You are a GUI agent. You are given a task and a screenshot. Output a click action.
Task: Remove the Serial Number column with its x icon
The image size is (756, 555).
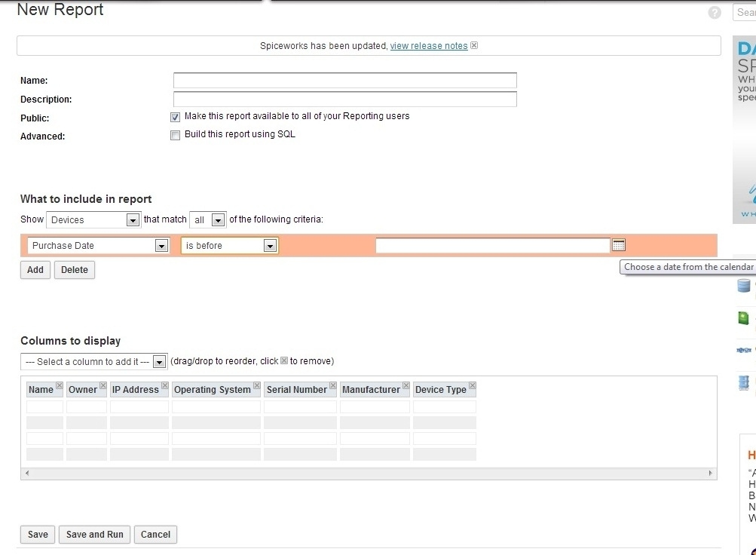pyautogui.click(x=332, y=385)
